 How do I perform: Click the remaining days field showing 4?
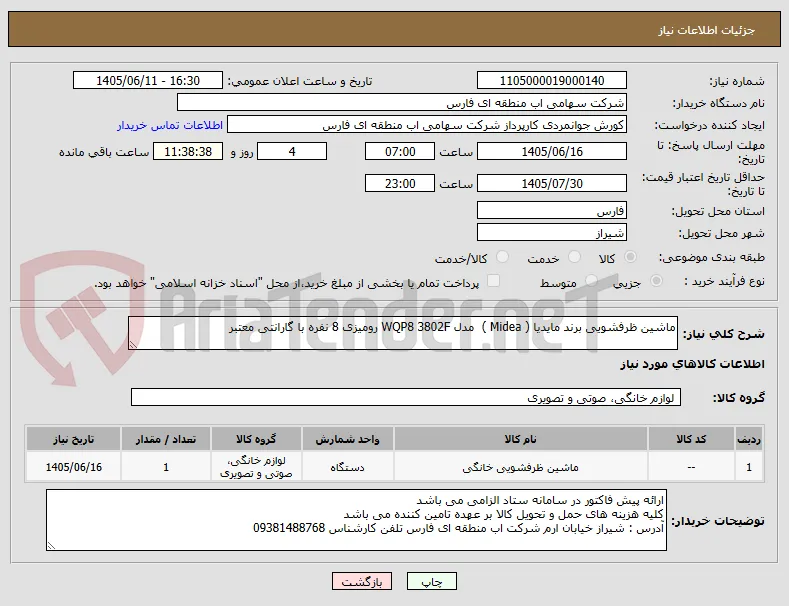(x=292, y=152)
